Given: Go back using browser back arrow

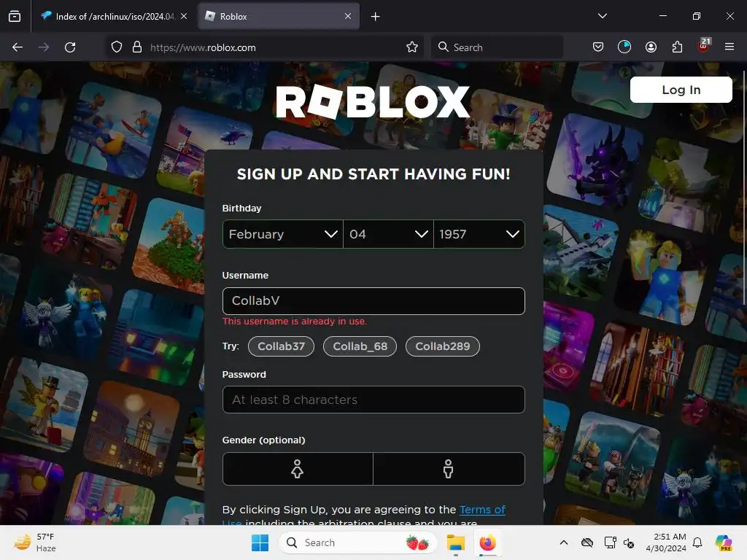Looking at the screenshot, I should click(x=18, y=47).
